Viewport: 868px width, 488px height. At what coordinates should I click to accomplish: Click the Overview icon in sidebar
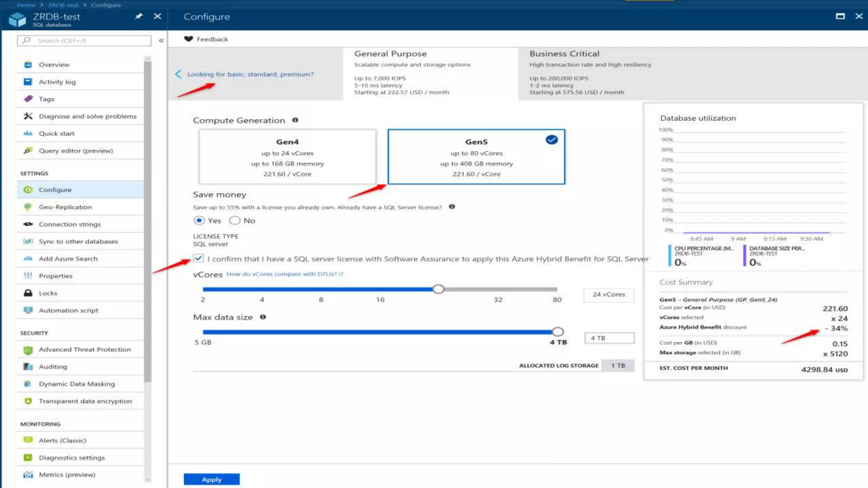click(28, 64)
